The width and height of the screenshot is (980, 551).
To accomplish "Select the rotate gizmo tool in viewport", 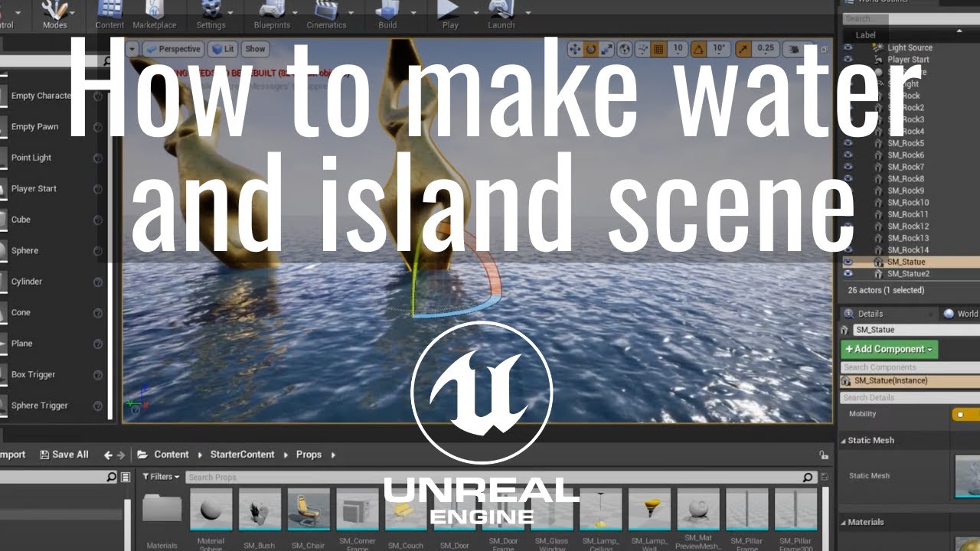I will [591, 50].
